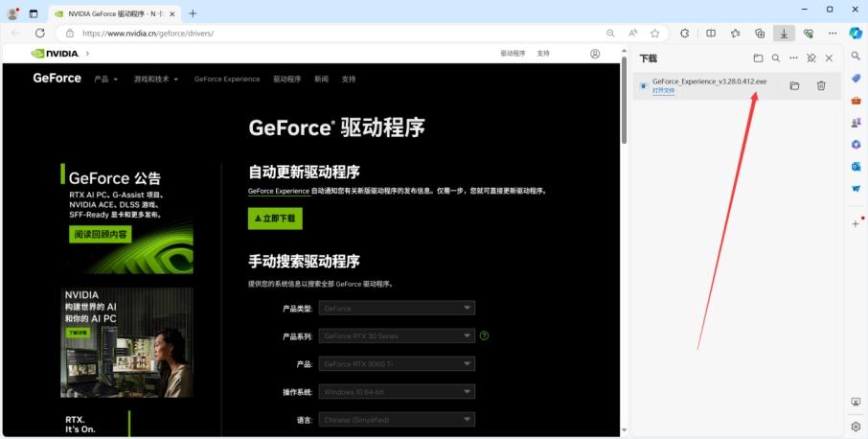
Task: Click the 阅读回顾内容 button in the banner
Action: click(x=100, y=235)
